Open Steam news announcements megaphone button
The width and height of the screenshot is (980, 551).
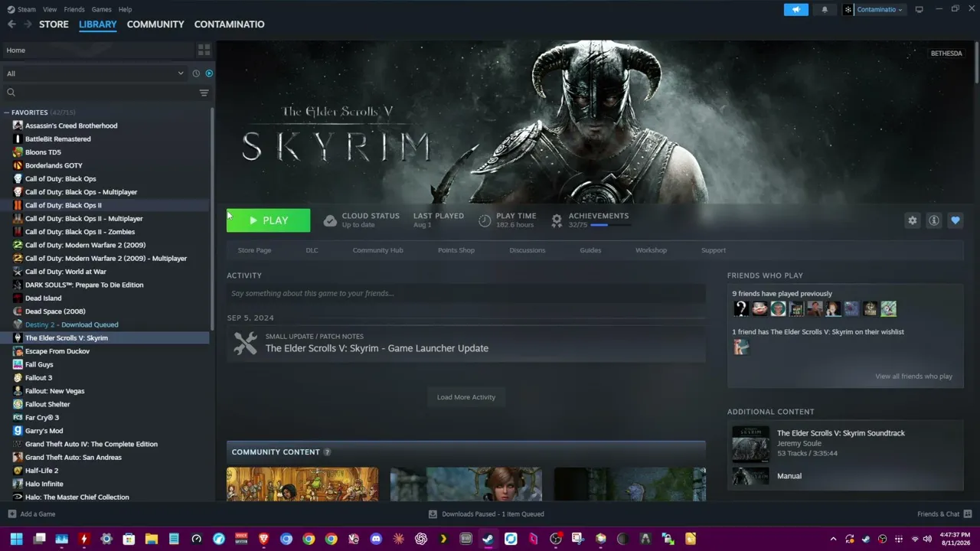point(795,9)
